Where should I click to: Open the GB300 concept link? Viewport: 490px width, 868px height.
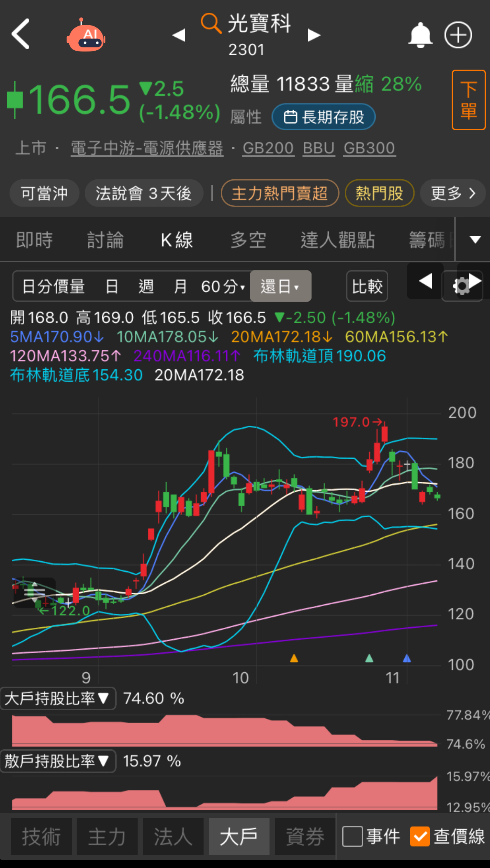369,148
